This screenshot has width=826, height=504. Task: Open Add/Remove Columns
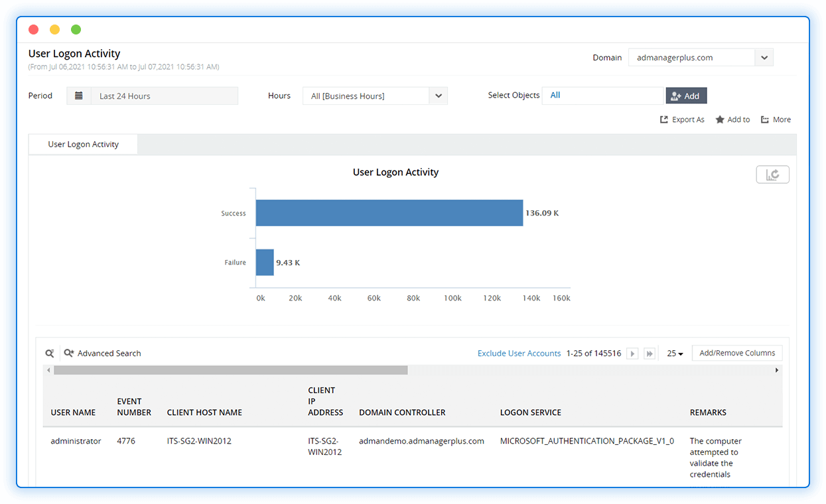(736, 353)
